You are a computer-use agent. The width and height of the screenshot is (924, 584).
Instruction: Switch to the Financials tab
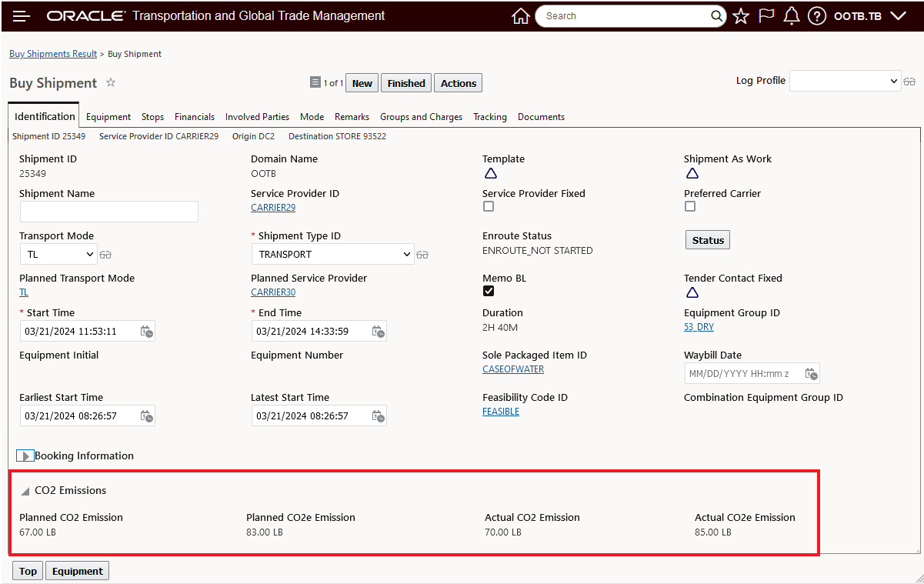195,117
